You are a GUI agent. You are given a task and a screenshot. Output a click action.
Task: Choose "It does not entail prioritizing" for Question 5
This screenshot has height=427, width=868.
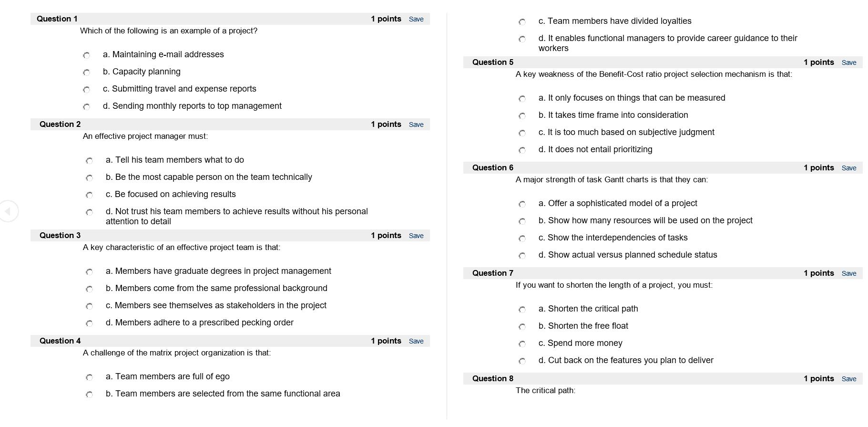coord(522,151)
